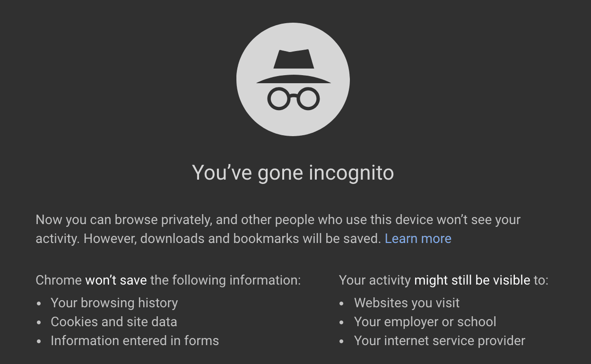Screen dimensions: 591x364
Task: Click the bullet beside "Cookies and site data"
Action: [40, 322]
